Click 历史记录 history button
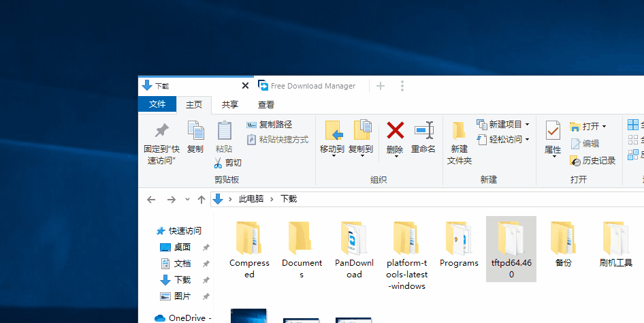Screen dimensions: 644x323 (593, 161)
